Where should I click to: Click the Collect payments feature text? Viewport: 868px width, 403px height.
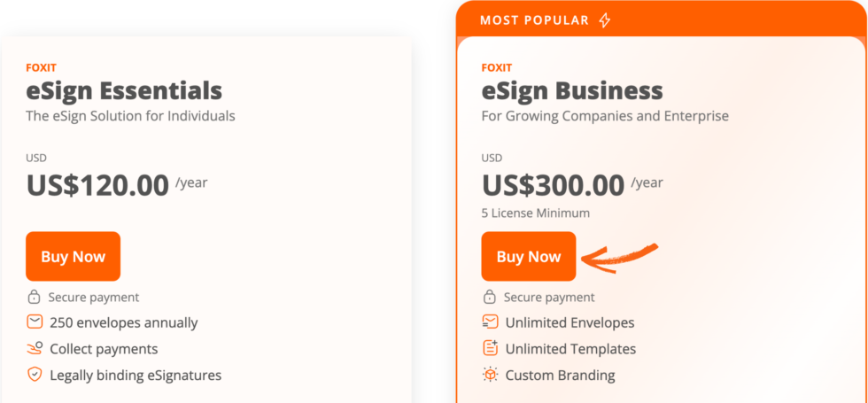tap(104, 349)
